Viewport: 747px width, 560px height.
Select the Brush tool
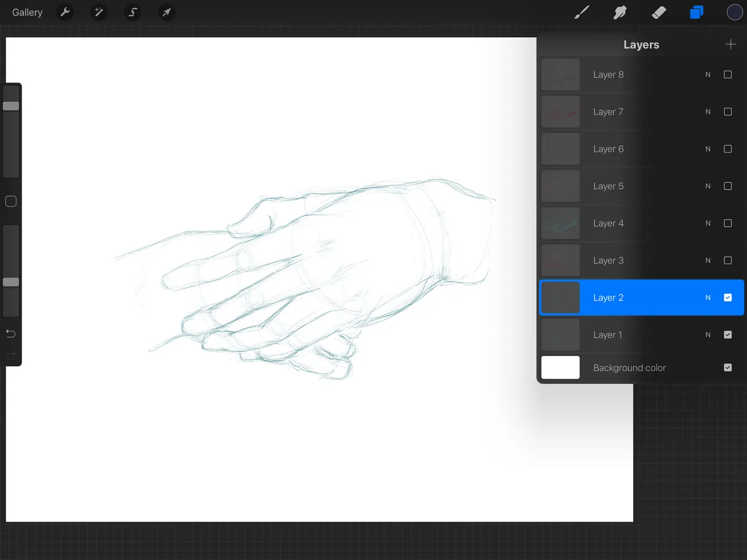pyautogui.click(x=582, y=12)
